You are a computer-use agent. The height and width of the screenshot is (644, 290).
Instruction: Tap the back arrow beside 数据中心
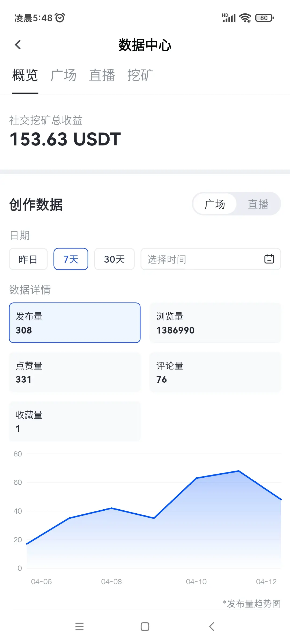[18, 45]
